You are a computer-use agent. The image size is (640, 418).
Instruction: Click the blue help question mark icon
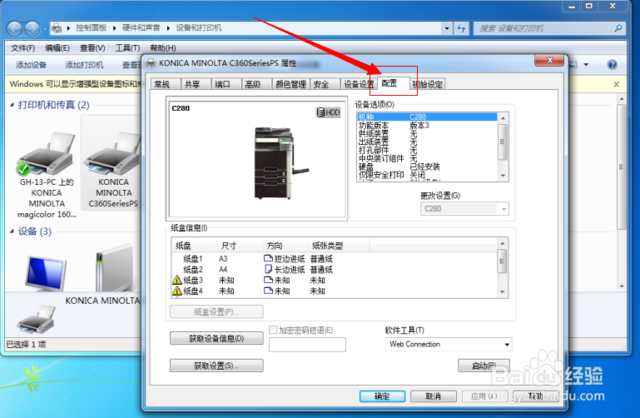[x=612, y=64]
